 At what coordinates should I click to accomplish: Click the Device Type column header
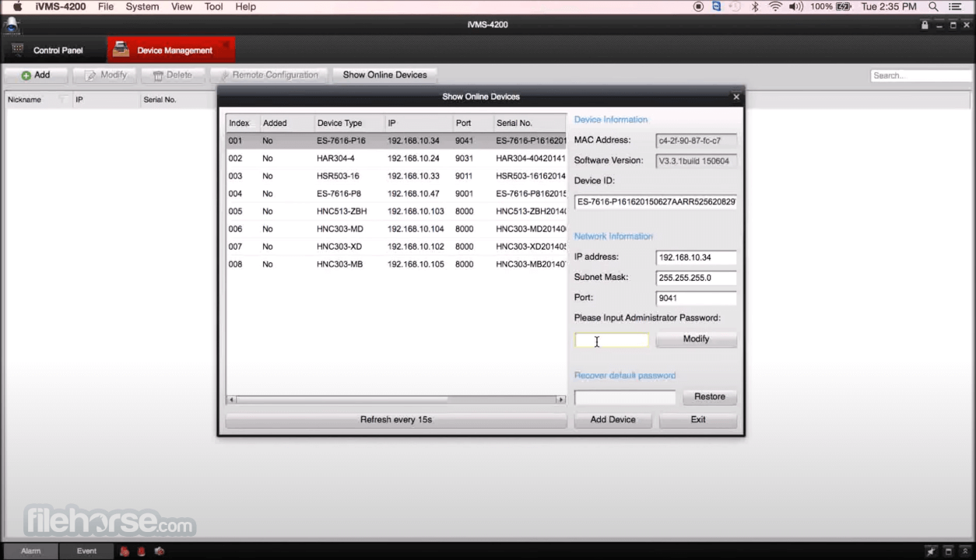tap(349, 123)
